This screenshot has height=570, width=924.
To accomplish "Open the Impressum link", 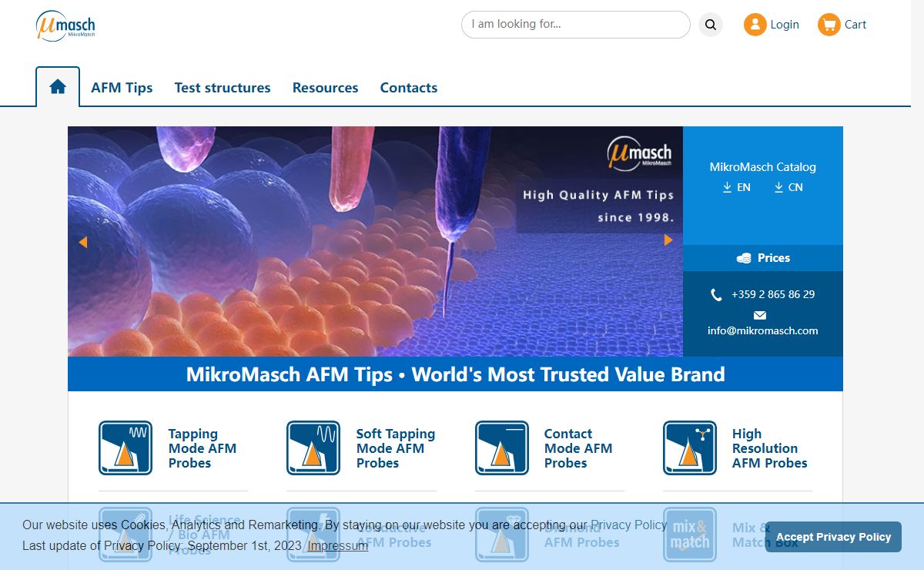I will tap(338, 545).
